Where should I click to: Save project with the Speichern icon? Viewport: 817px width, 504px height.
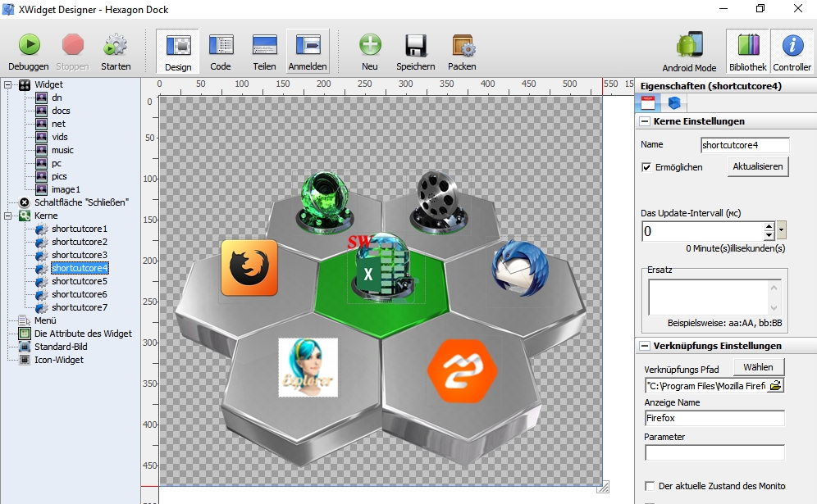tap(415, 45)
